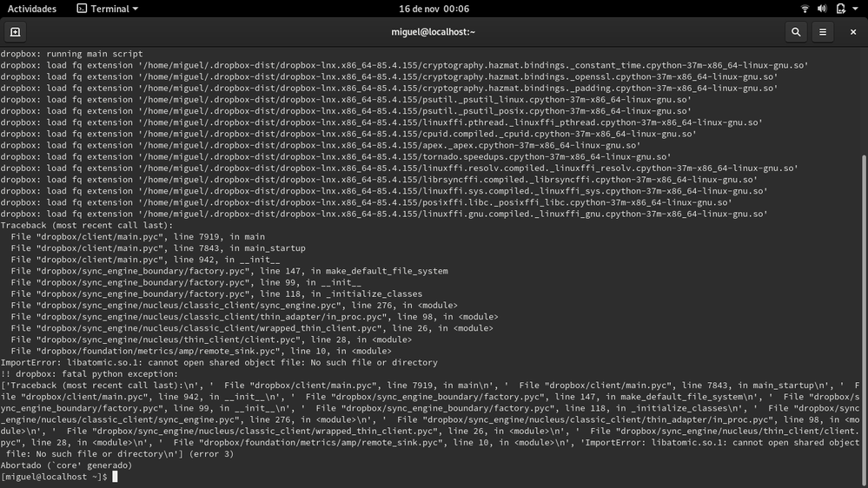This screenshot has height=488, width=868.
Task: Click the ImportError libatomic.so.1 line
Action: pyautogui.click(x=219, y=362)
